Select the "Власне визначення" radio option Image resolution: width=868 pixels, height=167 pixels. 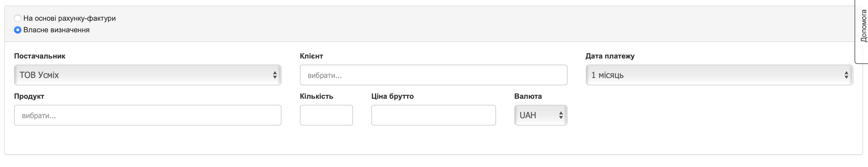[18, 30]
